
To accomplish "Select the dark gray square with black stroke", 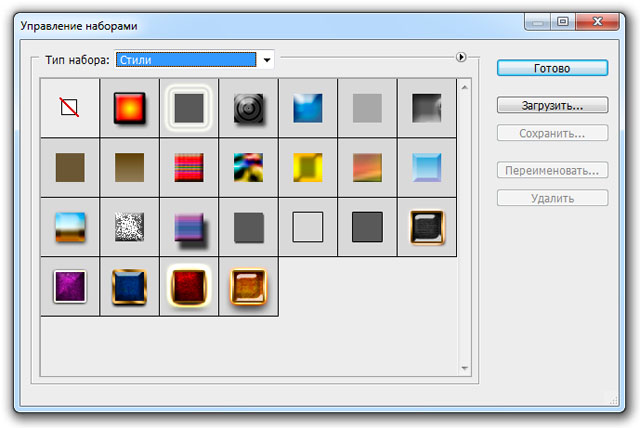I will pyautogui.click(x=367, y=227).
